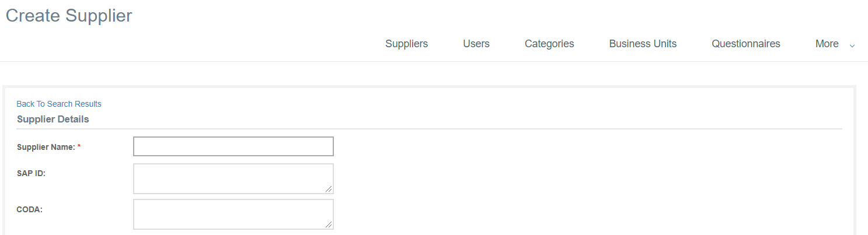
Task: Focus the Supplier Name text field
Action: (x=233, y=146)
